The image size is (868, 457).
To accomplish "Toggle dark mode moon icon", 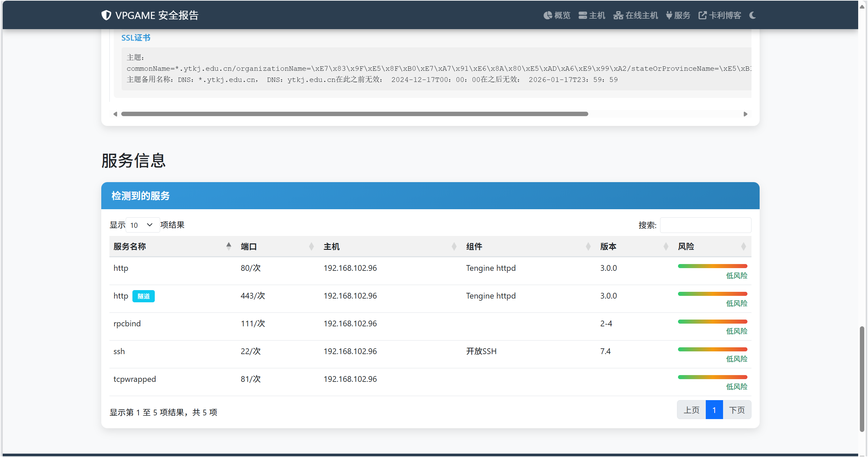I will (753, 15).
